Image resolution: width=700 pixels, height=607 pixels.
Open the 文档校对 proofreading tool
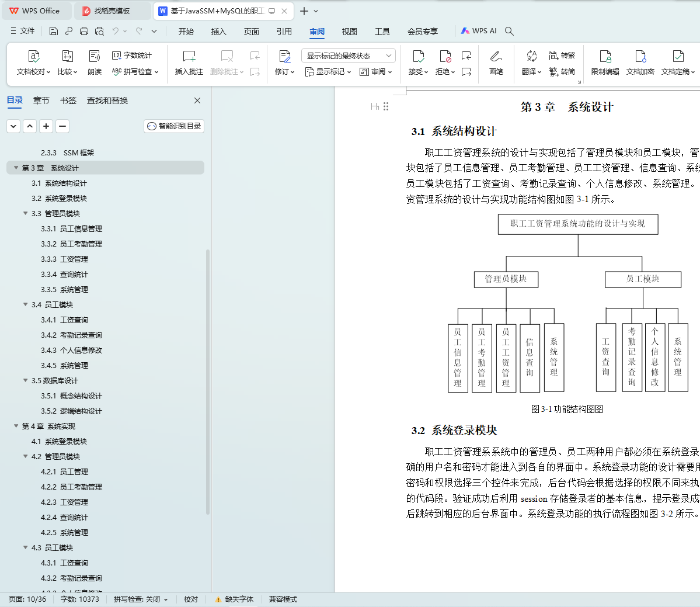coord(33,63)
